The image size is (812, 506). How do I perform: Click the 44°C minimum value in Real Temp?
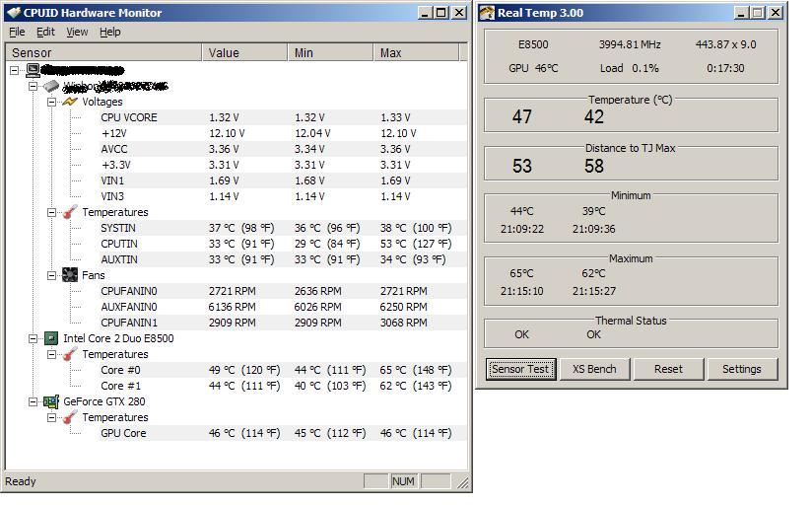[521, 211]
